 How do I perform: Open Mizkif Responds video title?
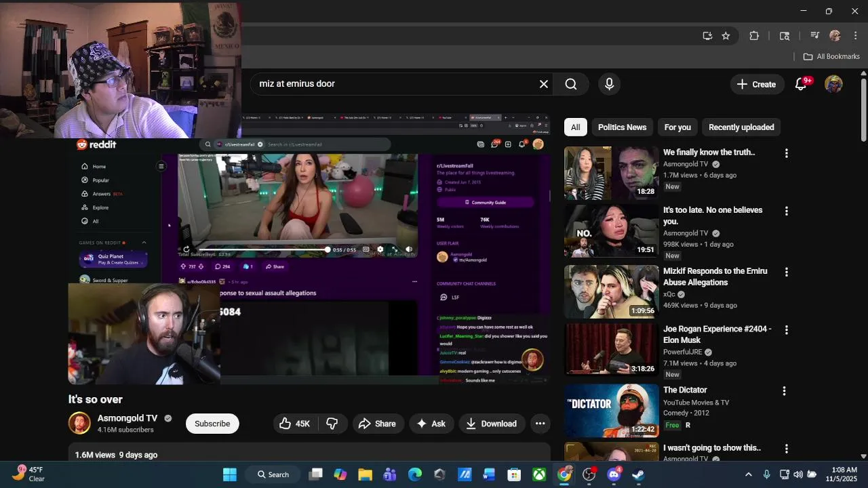[715, 277]
